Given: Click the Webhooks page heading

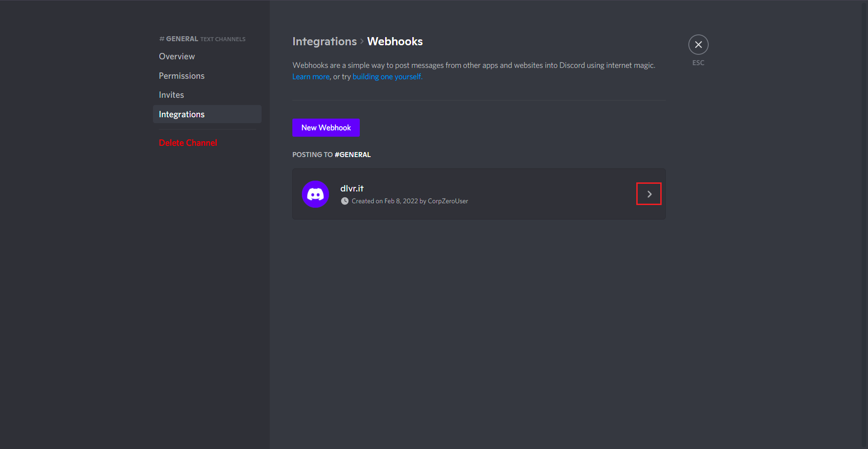Looking at the screenshot, I should 395,42.
